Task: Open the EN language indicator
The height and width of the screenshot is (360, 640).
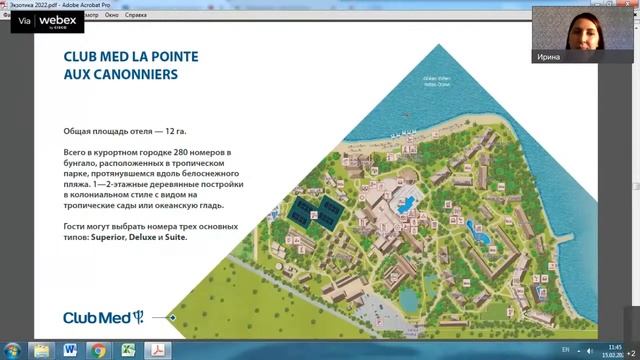Action: pos(565,350)
